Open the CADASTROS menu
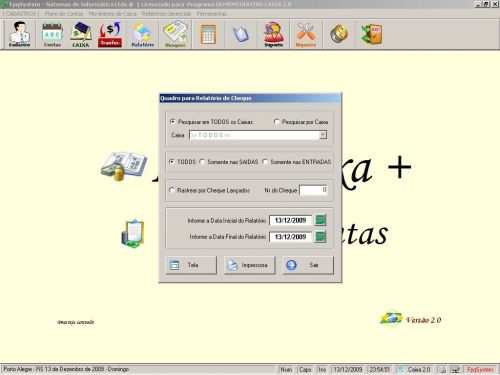 (x=22, y=14)
